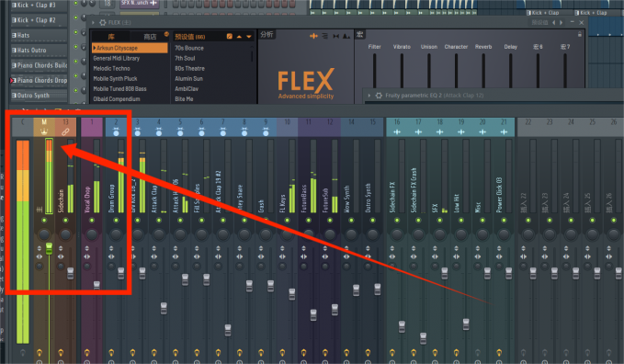The image size is (624, 364).
Task: Open the Fruity parametric EQ 2 title menu arrow
Action: 369,96
